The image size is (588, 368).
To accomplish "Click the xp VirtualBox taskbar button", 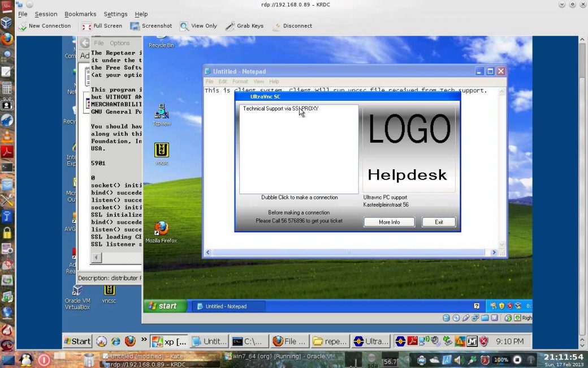I will pyautogui.click(x=168, y=341).
